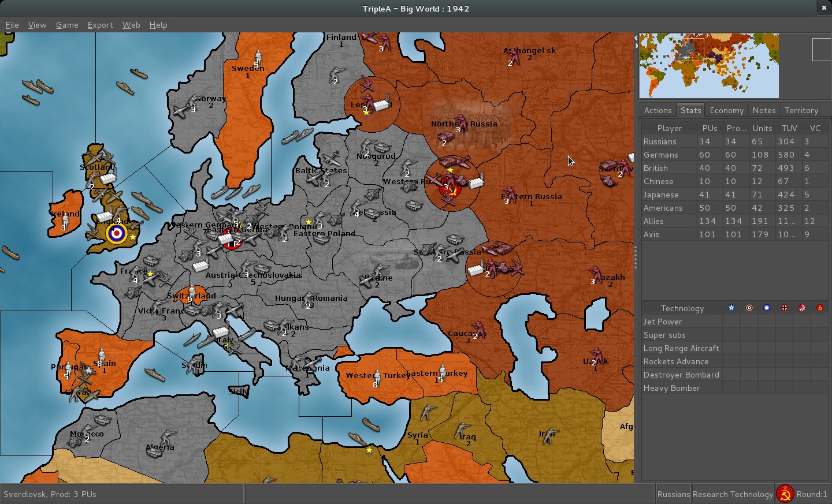Image resolution: width=832 pixels, height=504 pixels.
Task: Click the Super subs technology row
Action: click(x=735, y=335)
